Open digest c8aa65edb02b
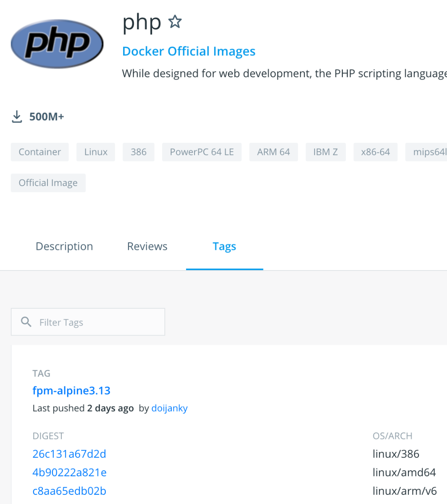The width and height of the screenshot is (447, 504). (69, 491)
